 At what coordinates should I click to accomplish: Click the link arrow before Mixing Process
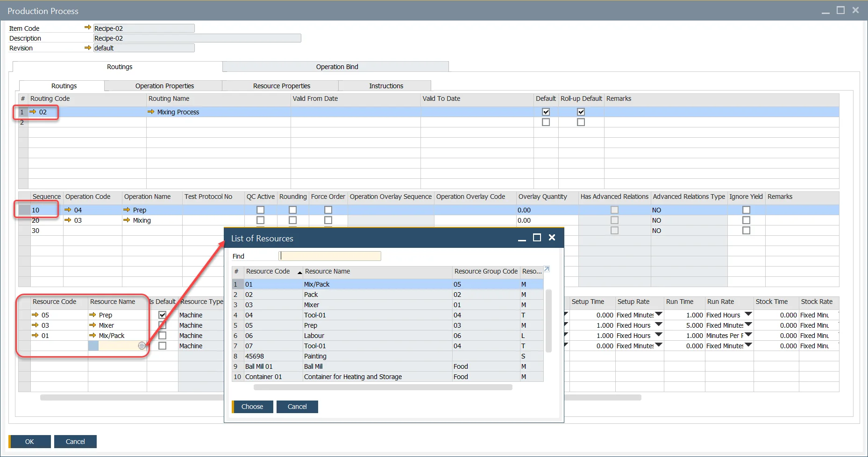[151, 112]
